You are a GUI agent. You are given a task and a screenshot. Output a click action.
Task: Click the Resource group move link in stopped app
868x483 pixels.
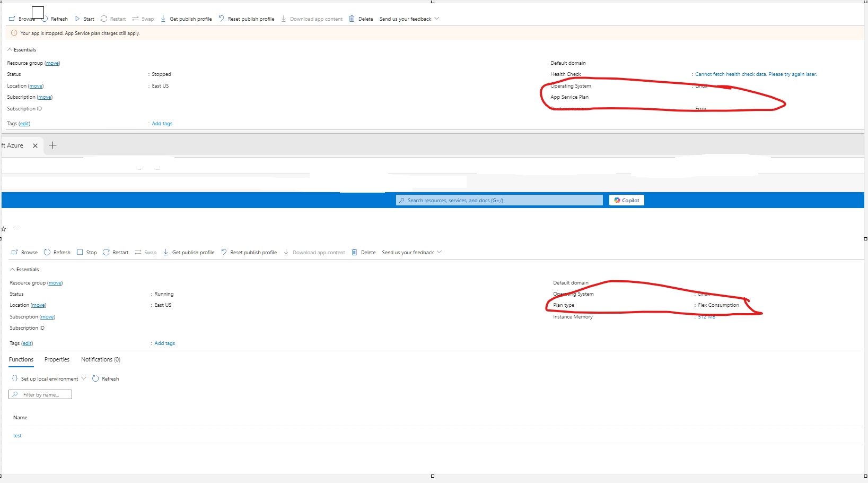pyautogui.click(x=52, y=63)
